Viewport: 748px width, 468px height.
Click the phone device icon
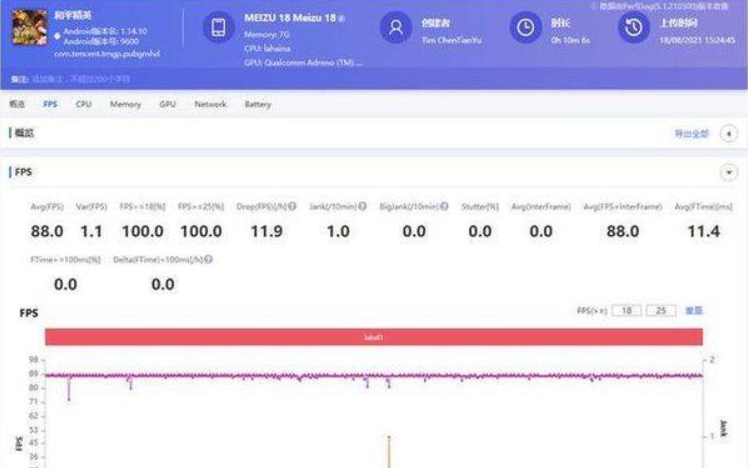[x=218, y=28]
